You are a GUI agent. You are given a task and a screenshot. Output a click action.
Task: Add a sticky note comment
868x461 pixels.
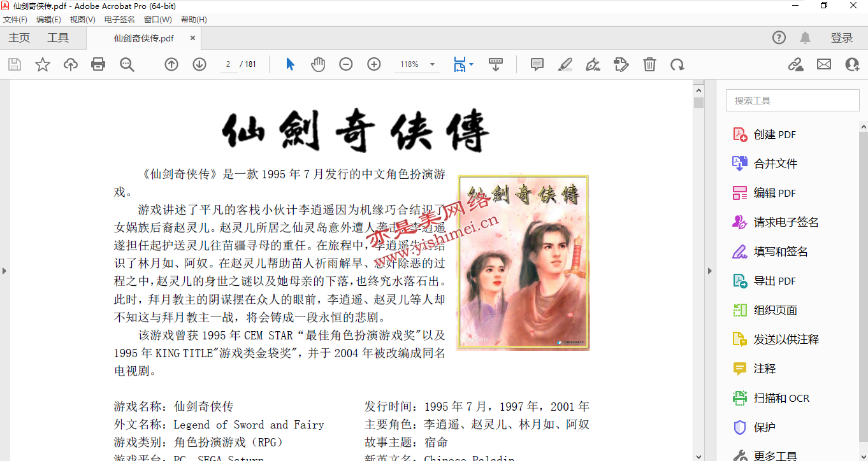coord(537,64)
